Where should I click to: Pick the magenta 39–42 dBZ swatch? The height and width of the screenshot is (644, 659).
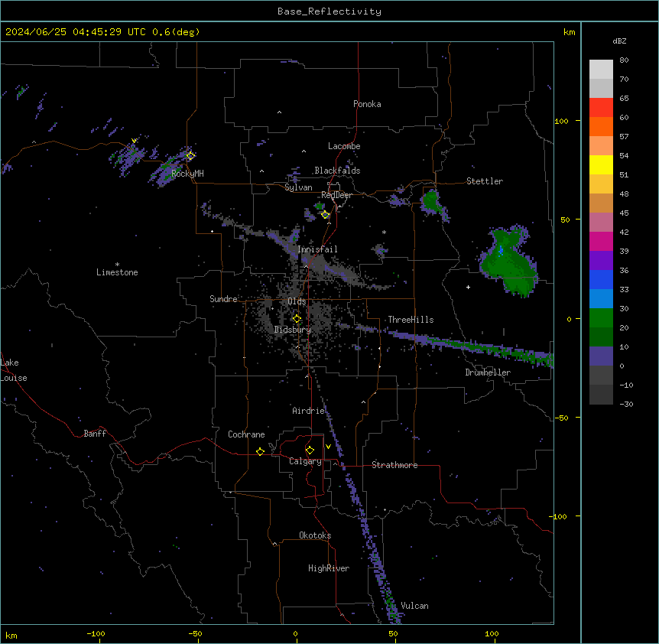click(601, 241)
